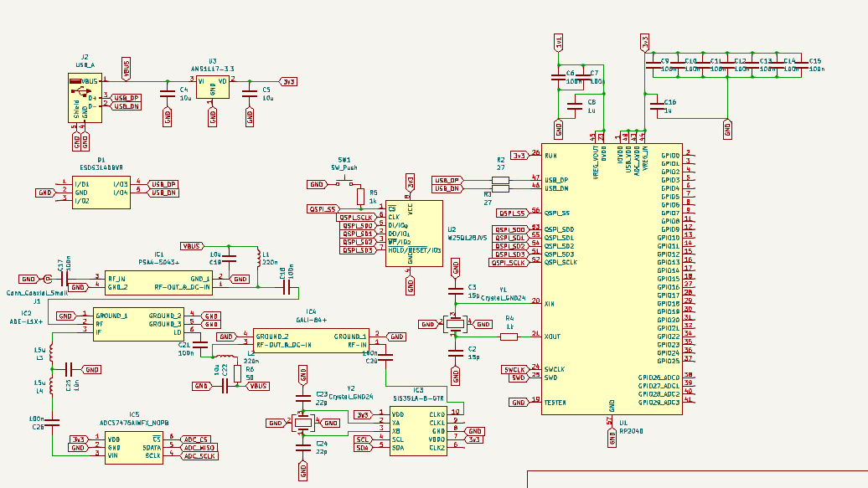
Task: Select the Y1 crystal symbol near XIN
Action: (x=455, y=324)
